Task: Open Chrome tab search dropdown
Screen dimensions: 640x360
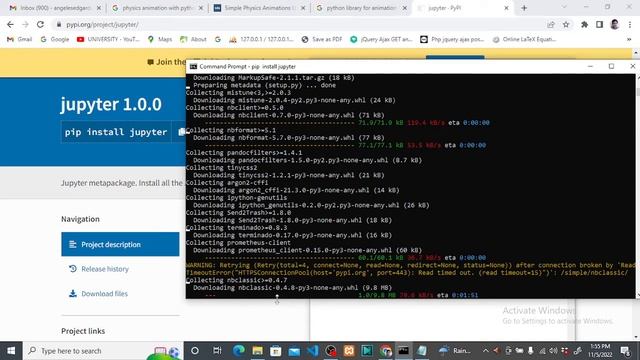Action: point(564,7)
